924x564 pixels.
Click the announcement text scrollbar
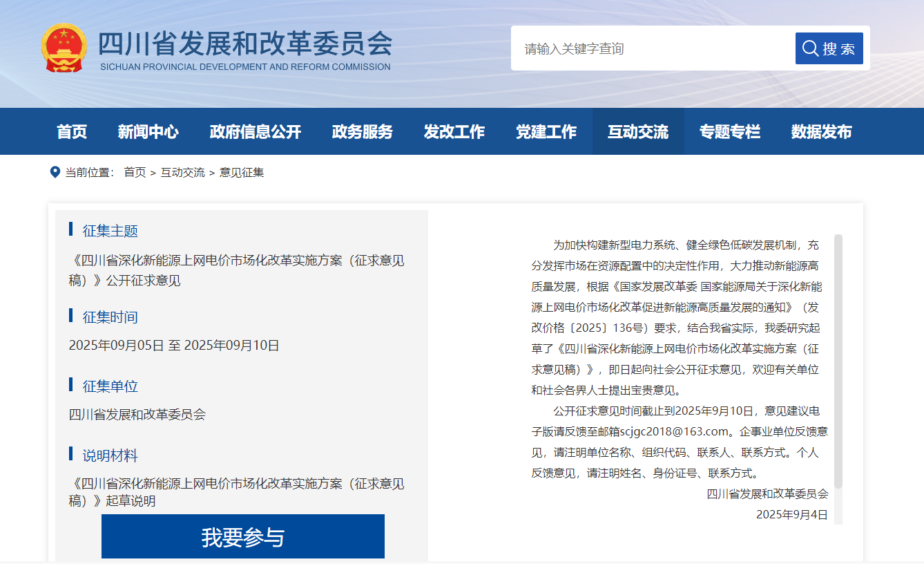tap(838, 359)
